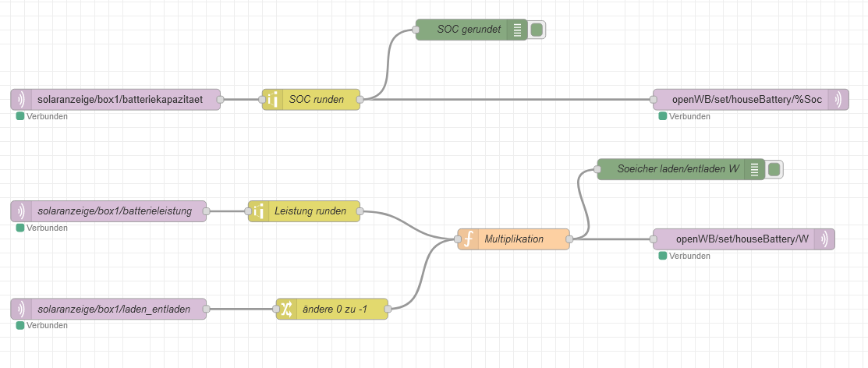Click the MQTT icon on batterieleistung node
868x368 pixels.
coord(21,211)
